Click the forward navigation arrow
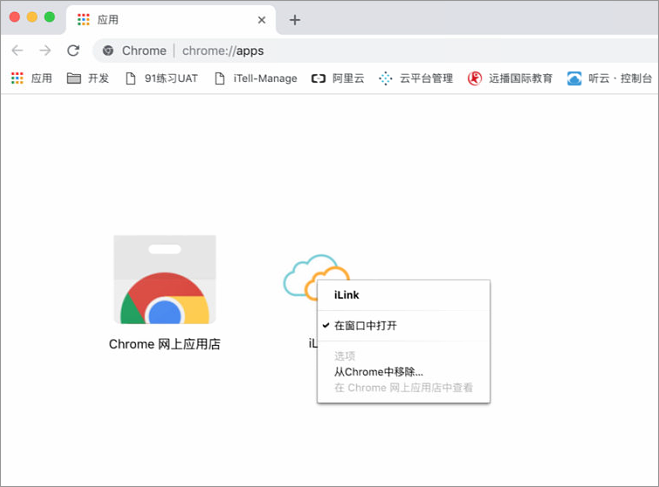The height and width of the screenshot is (487, 659). 44,51
